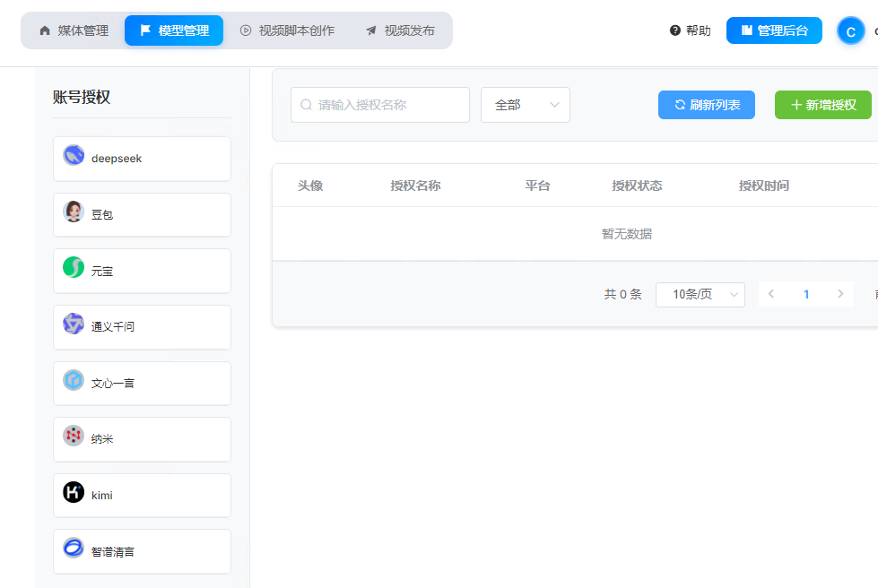Go to the next page arrow

[840, 294]
